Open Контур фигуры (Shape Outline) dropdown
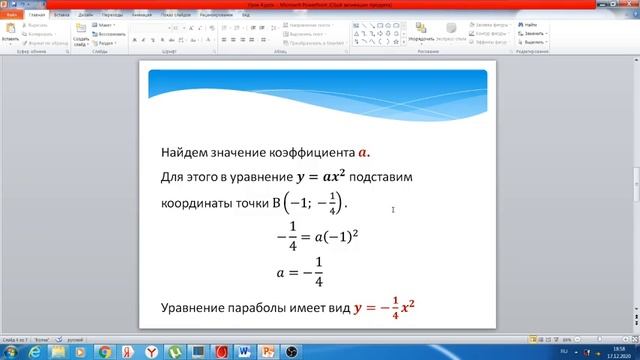Viewport: 640px width, 360px height. [x=489, y=33]
